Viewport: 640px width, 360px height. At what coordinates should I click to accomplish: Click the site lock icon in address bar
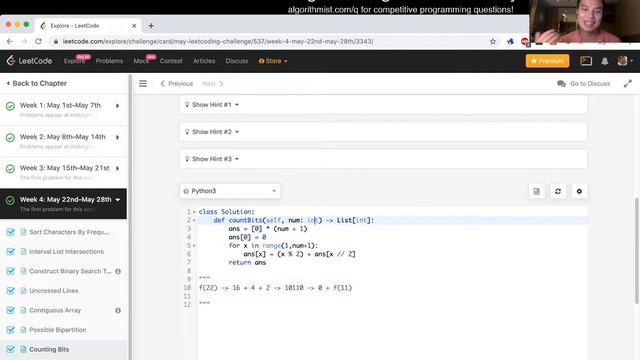56,41
